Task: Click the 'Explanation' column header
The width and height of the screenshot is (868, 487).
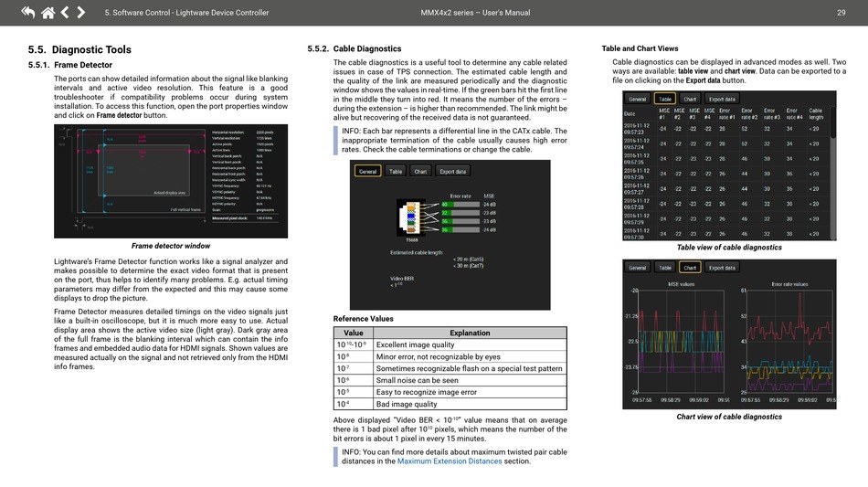Action: click(470, 333)
